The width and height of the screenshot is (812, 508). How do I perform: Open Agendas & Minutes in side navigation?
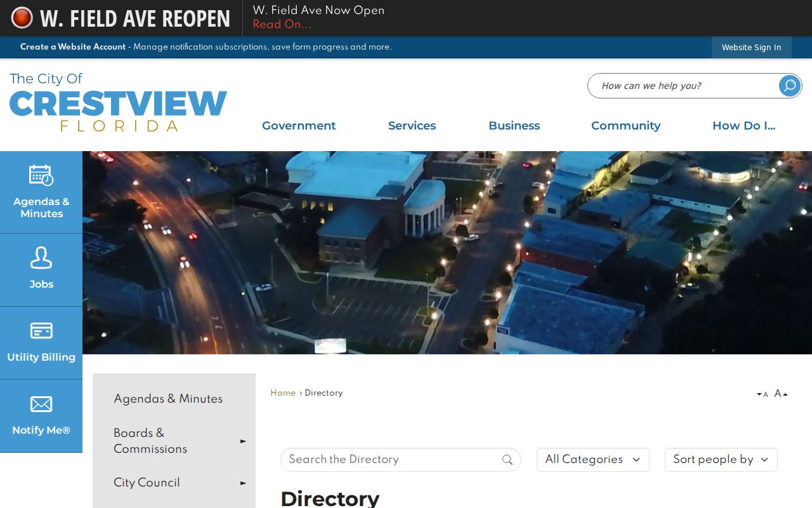pyautogui.click(x=168, y=399)
